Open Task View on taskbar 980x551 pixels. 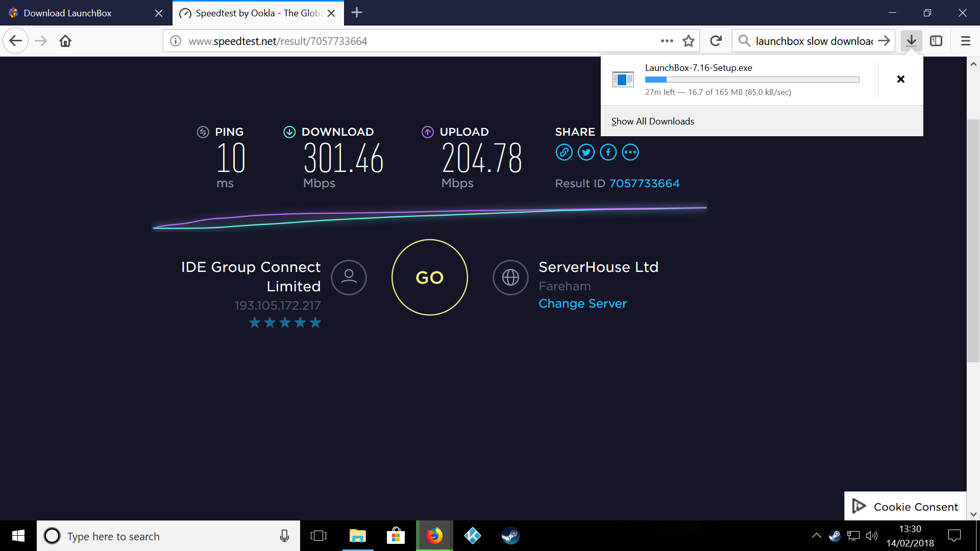(x=318, y=536)
